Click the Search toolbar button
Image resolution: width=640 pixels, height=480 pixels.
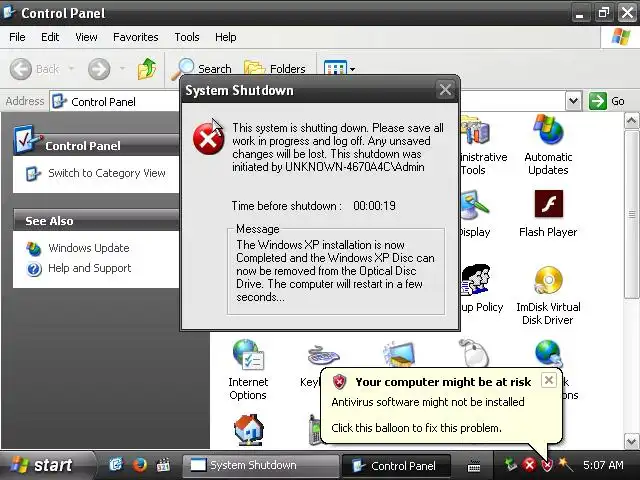pyautogui.click(x=201, y=69)
